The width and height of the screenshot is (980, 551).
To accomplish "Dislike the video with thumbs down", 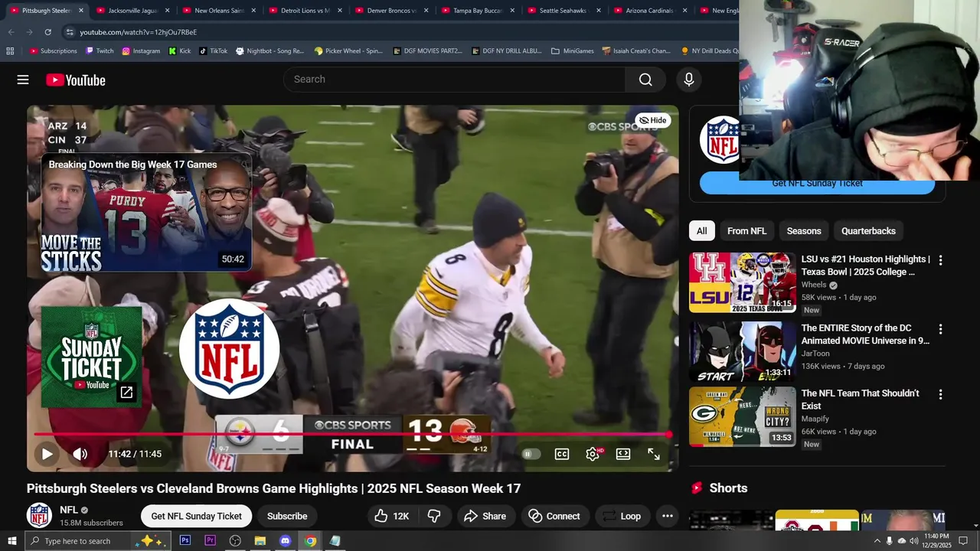I will (x=434, y=516).
